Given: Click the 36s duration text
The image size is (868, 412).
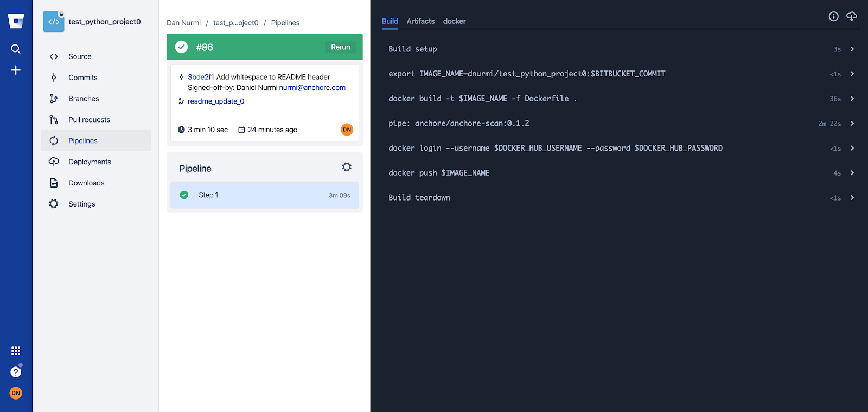Looking at the screenshot, I should [x=835, y=99].
